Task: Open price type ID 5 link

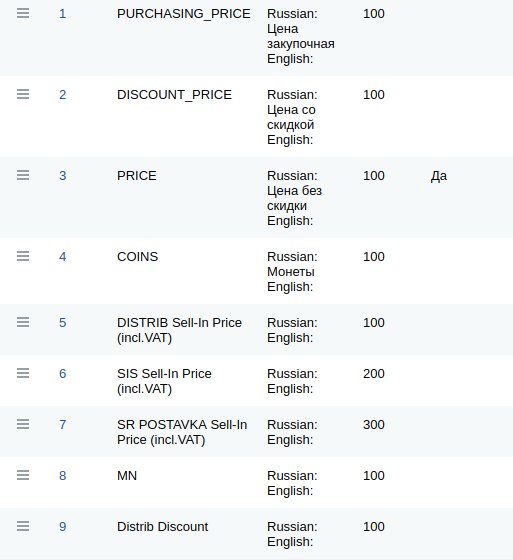Action: point(63,322)
